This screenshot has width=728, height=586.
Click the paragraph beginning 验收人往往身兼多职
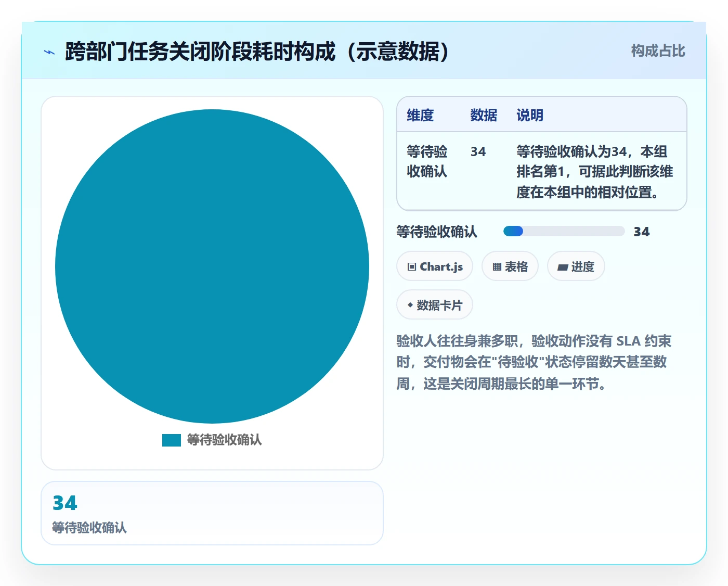tap(534, 362)
